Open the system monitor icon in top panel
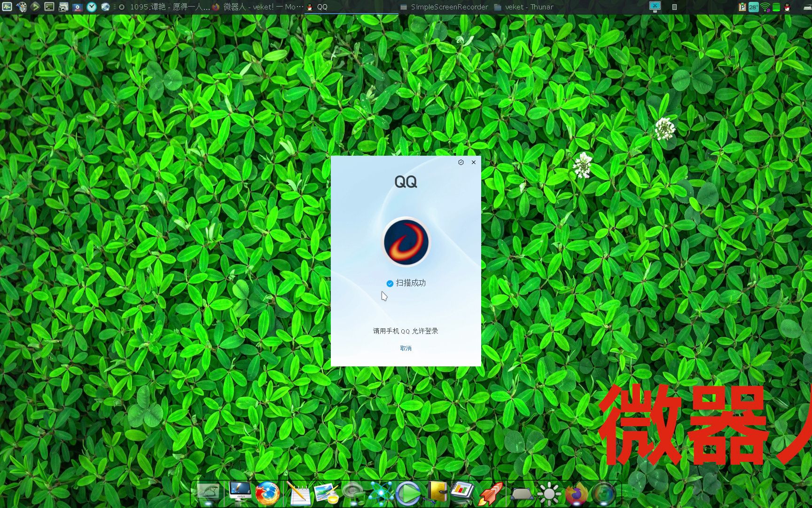 [x=7, y=7]
